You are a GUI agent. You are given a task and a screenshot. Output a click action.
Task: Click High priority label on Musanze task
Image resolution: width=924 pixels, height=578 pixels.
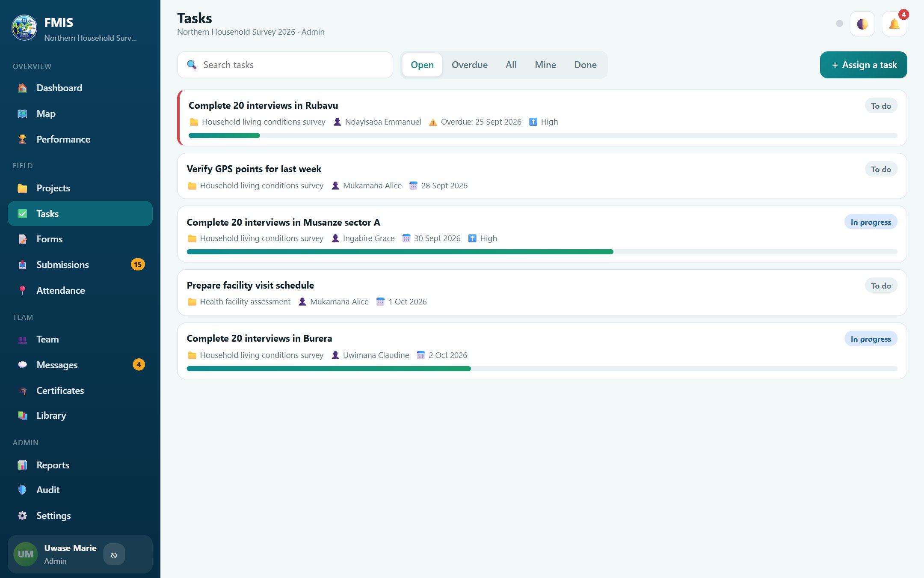point(489,238)
